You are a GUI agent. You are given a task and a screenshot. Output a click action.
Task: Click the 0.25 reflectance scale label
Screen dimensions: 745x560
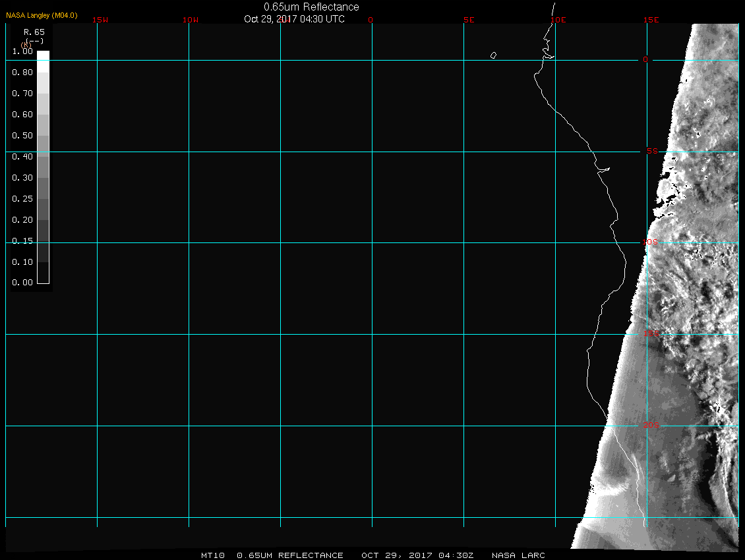[22, 199]
